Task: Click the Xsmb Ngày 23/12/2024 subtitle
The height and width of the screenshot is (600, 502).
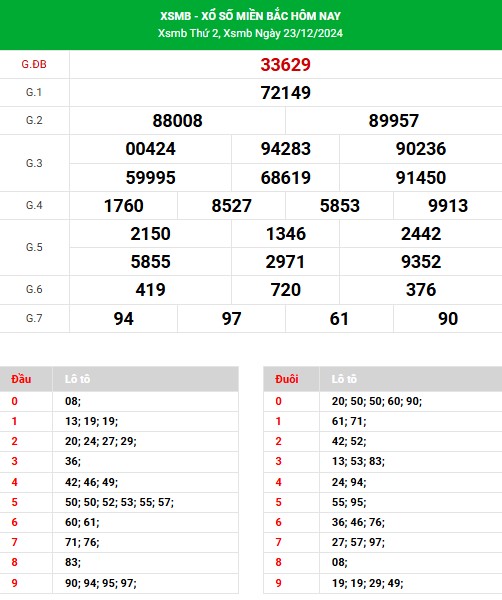Action: (283, 33)
